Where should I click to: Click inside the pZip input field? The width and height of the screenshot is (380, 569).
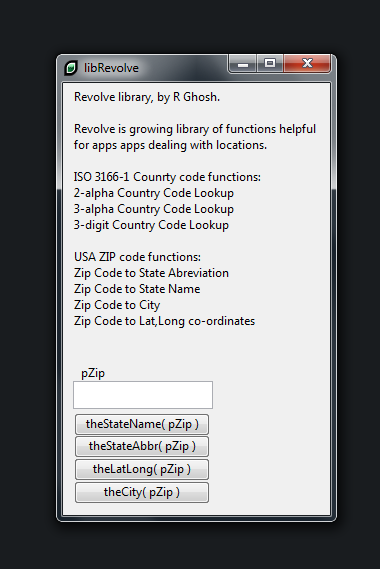[x=143, y=395]
